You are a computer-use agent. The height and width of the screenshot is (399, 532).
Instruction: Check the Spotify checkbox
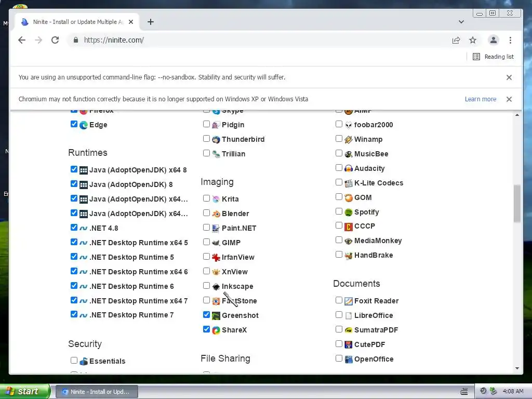(x=339, y=211)
